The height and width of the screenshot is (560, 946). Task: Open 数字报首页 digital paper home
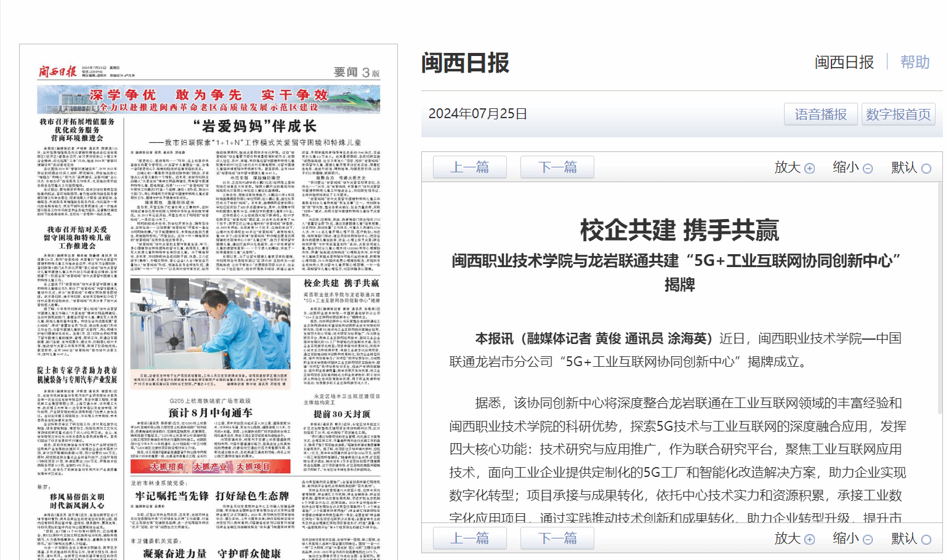tap(898, 114)
